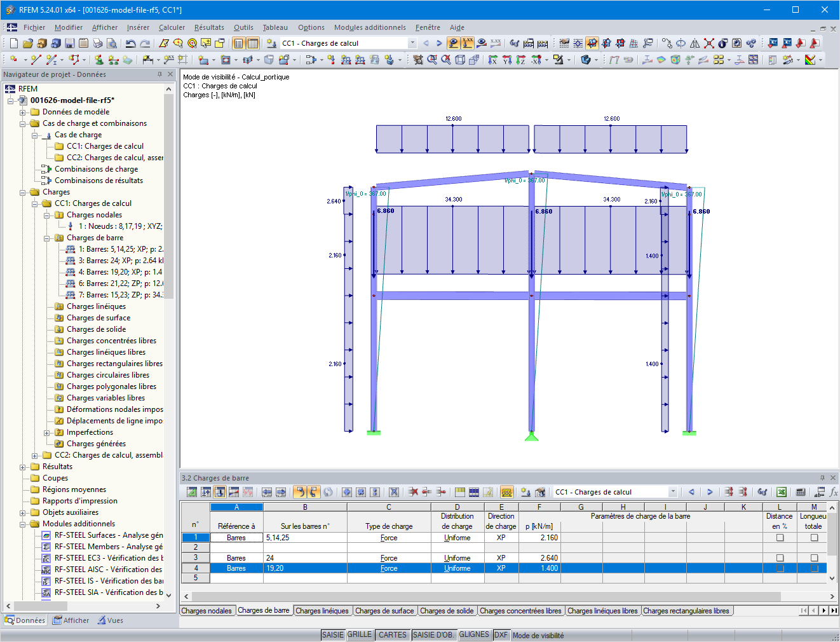Click the zoom window magnifier icon
Image resolution: width=840 pixels, height=642 pixels.
432,60
